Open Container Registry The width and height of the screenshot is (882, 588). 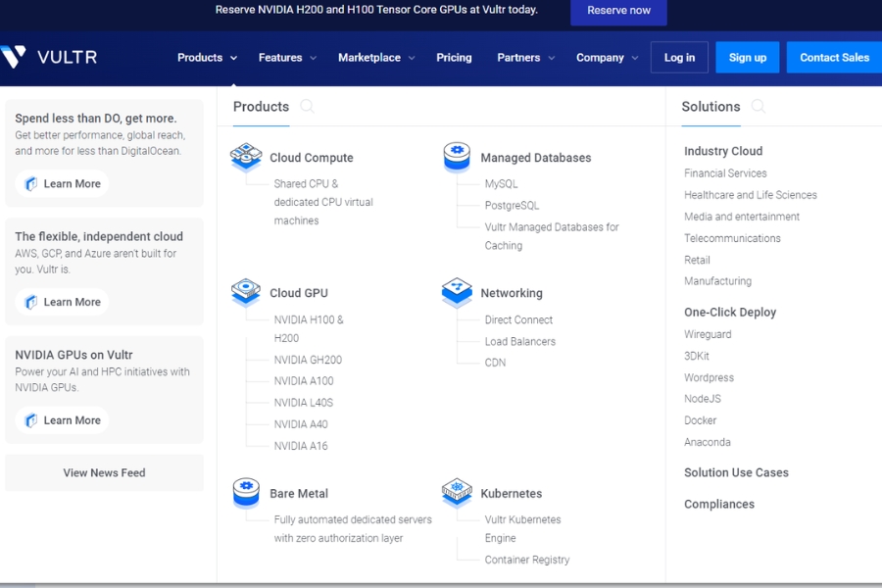tap(527, 560)
